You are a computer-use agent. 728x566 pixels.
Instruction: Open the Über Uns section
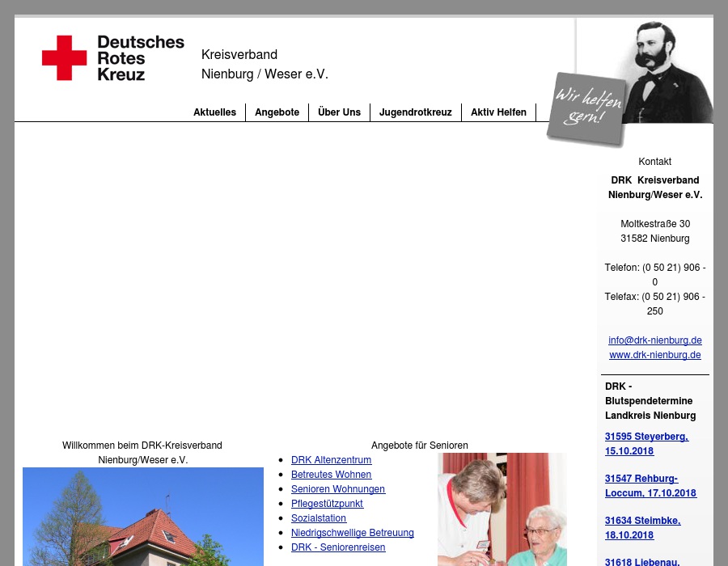tap(339, 112)
